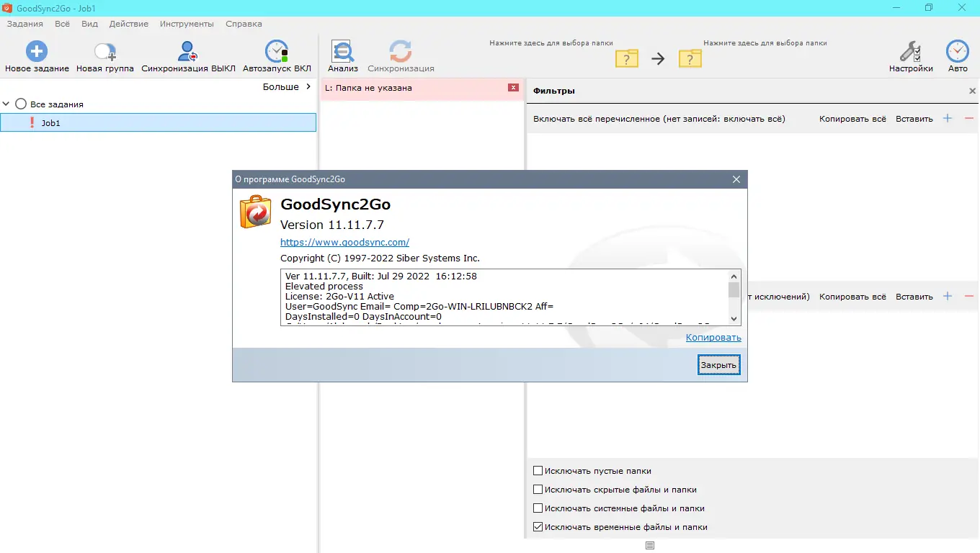Click the small list icon at the bottom edge
This screenshot has width=980, height=553.
click(649, 545)
